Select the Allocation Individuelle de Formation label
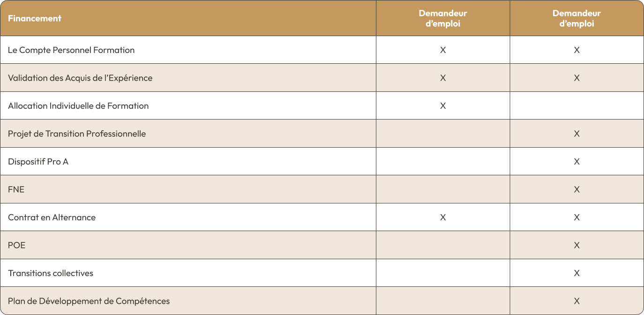This screenshot has width=644, height=315. coord(78,106)
